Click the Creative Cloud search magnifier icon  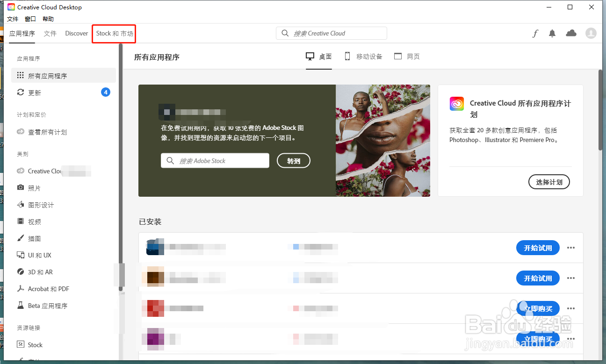(285, 33)
